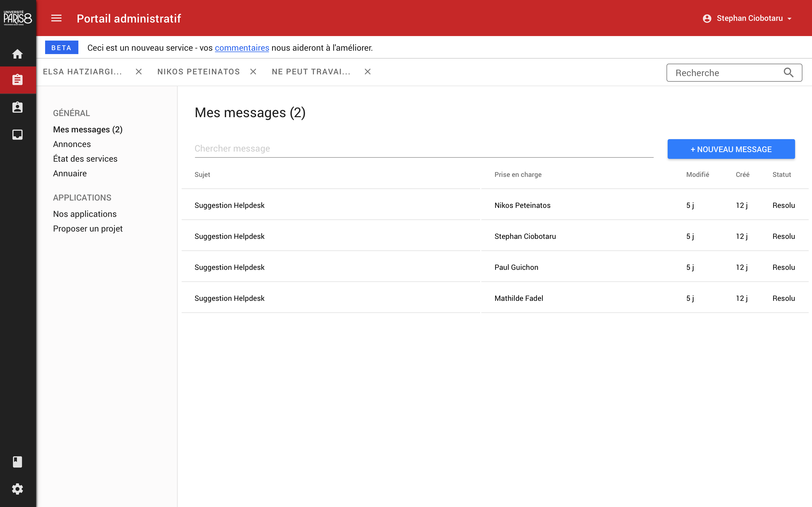Screen dimensions: 812x507
Task: Click the search magnifier in Recherche field
Action: pyautogui.click(x=789, y=72)
